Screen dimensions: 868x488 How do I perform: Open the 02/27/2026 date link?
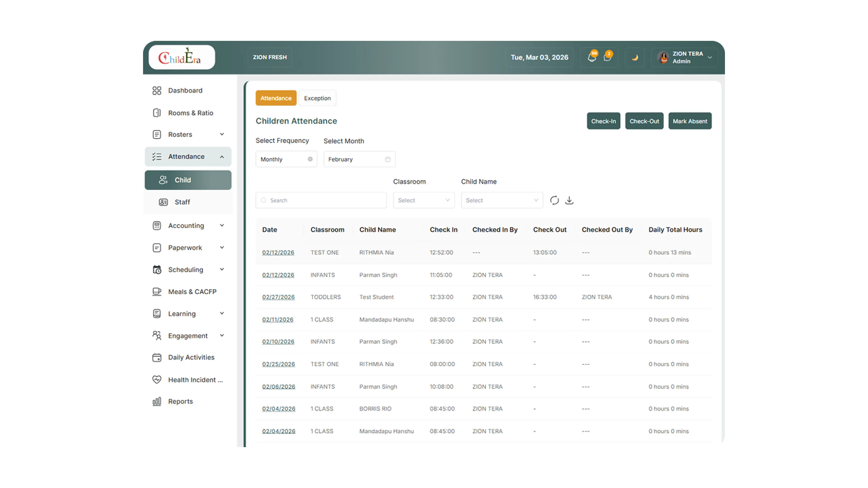tap(278, 297)
